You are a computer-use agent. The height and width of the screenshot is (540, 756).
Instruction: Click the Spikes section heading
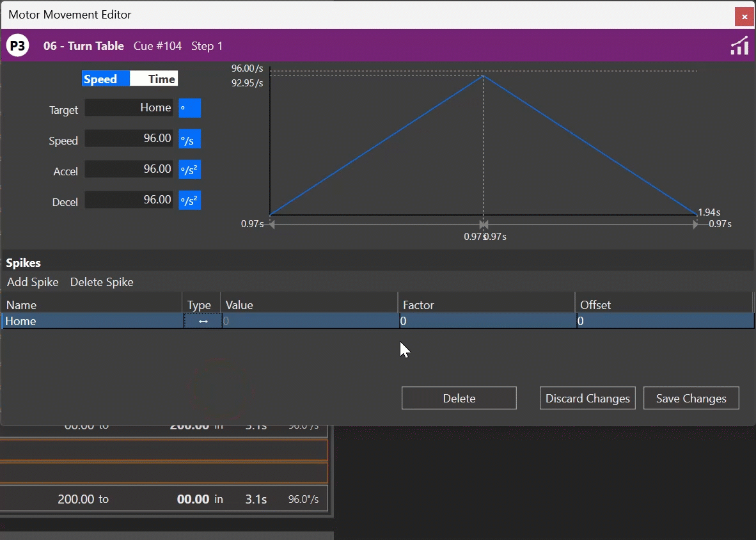[x=23, y=263]
